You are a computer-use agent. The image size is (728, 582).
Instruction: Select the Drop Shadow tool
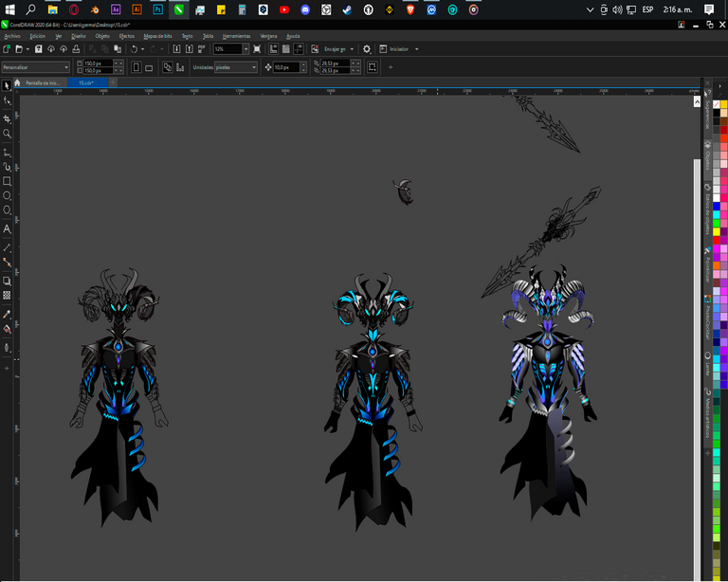(7, 281)
